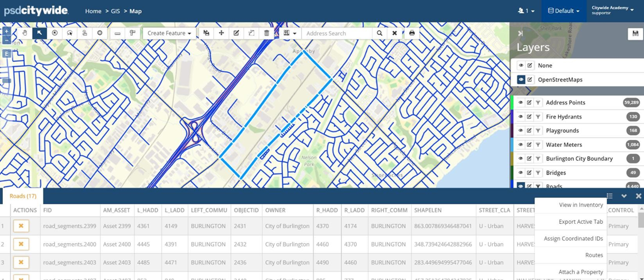Click the green Address Points color swatch
The width and height of the screenshot is (644, 280).
[x=511, y=103]
